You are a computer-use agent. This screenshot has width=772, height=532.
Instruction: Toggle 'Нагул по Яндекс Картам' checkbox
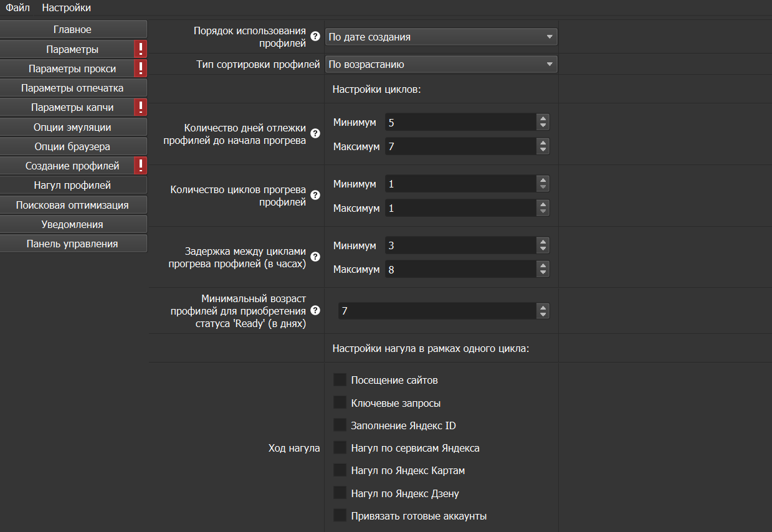point(340,470)
